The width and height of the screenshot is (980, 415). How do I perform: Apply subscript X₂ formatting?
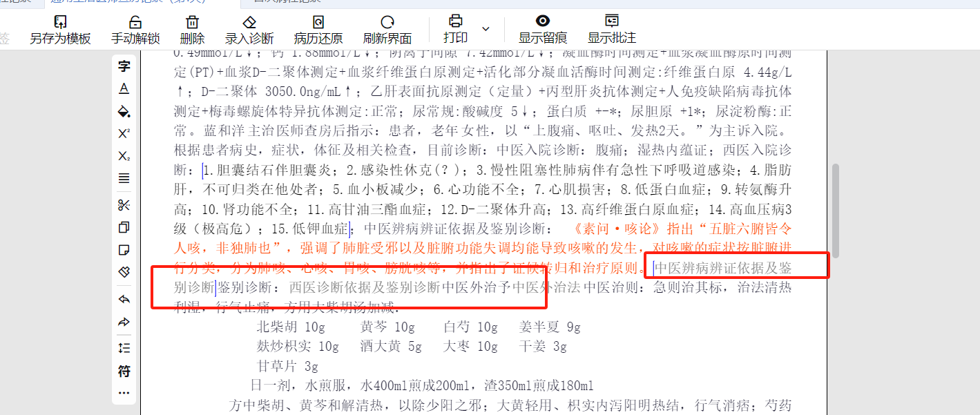[124, 156]
